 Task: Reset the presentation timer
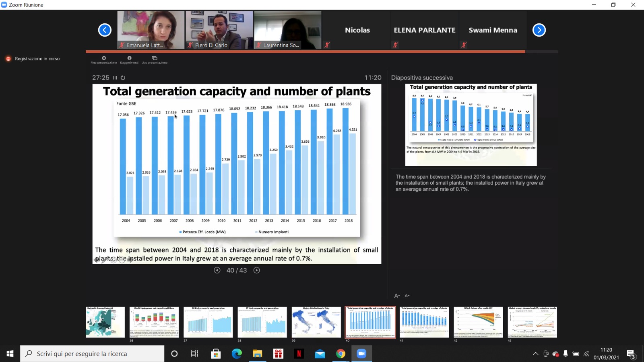(123, 78)
